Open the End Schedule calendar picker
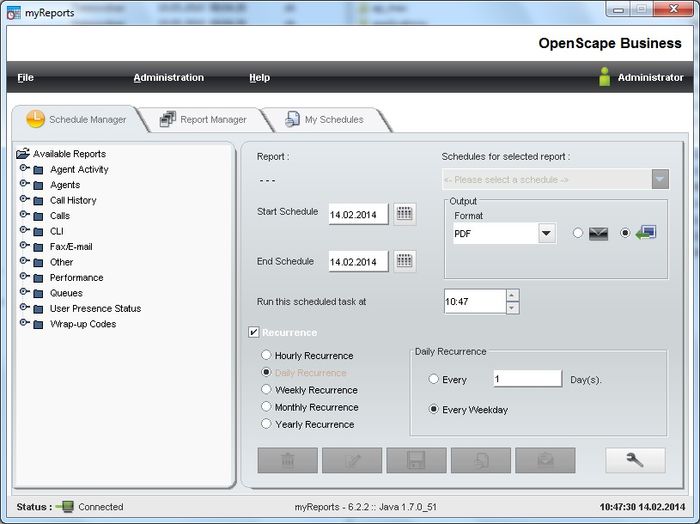 coord(404,261)
